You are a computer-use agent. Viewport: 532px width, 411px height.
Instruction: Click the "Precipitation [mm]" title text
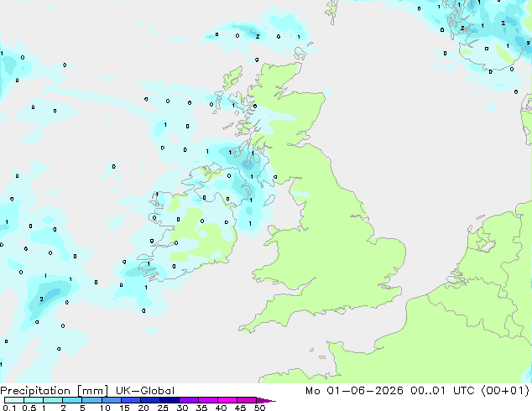pos(54,391)
